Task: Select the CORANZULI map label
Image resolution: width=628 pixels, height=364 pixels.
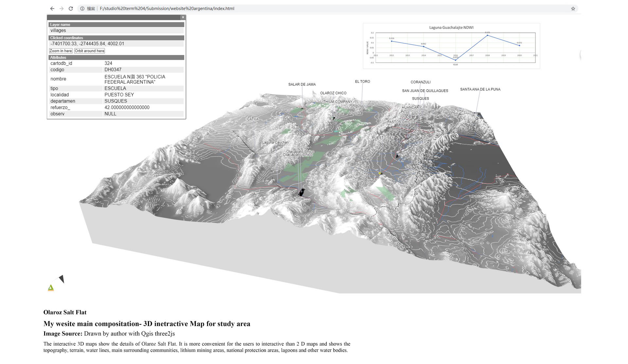Action: (x=421, y=82)
